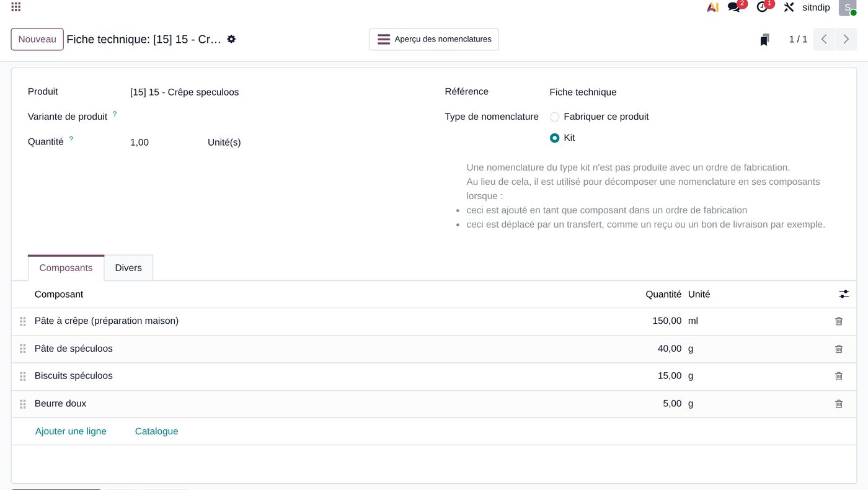Open the debug tools wrench icon
Screen dimensions: 868x490
[x=789, y=7]
